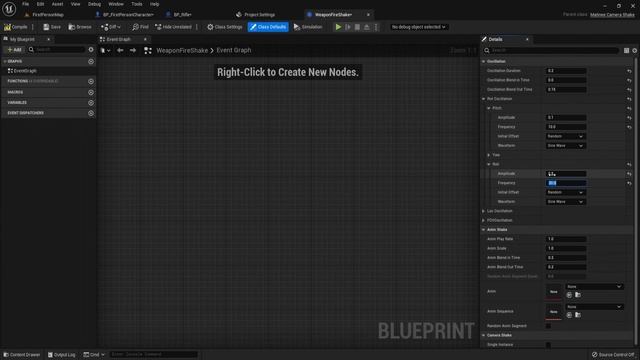Open Class Settings
Viewport: 640px width, 360px height.
point(224,27)
